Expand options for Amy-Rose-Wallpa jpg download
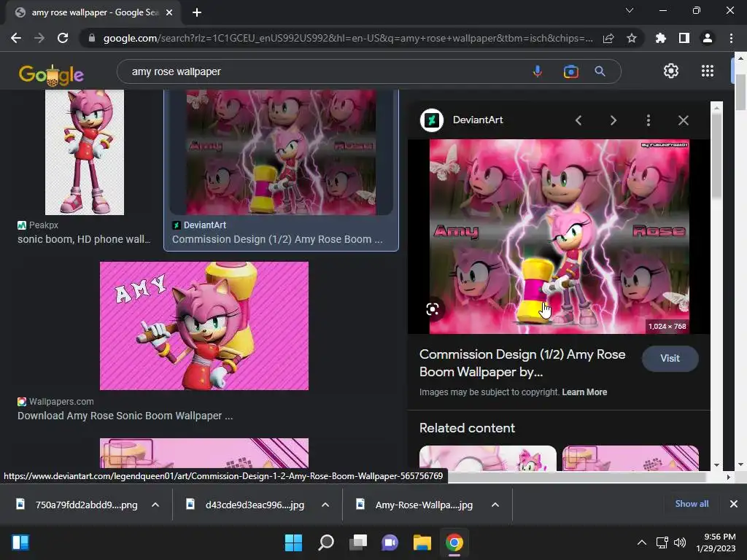Viewport: 747px width, 560px height. click(x=495, y=505)
